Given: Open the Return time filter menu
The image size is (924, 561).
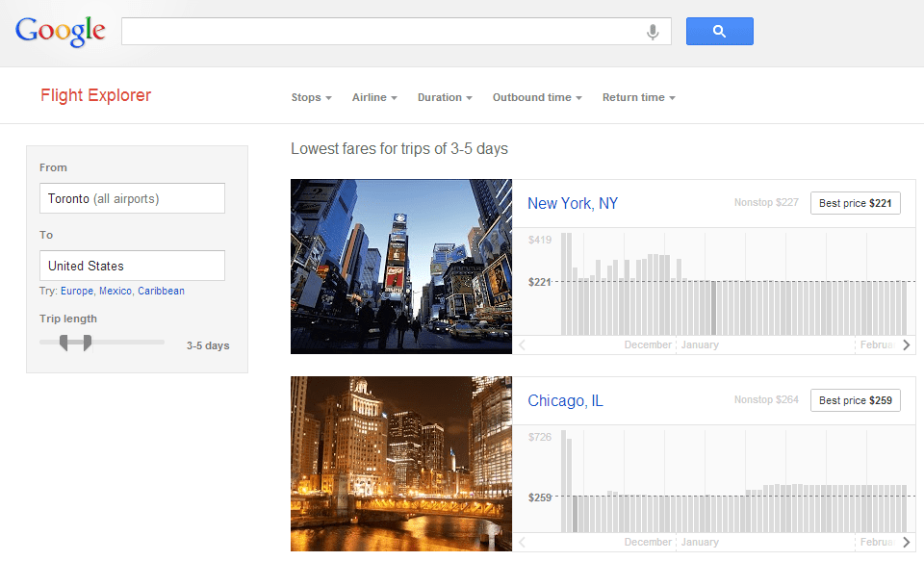Looking at the screenshot, I should pyautogui.click(x=638, y=96).
